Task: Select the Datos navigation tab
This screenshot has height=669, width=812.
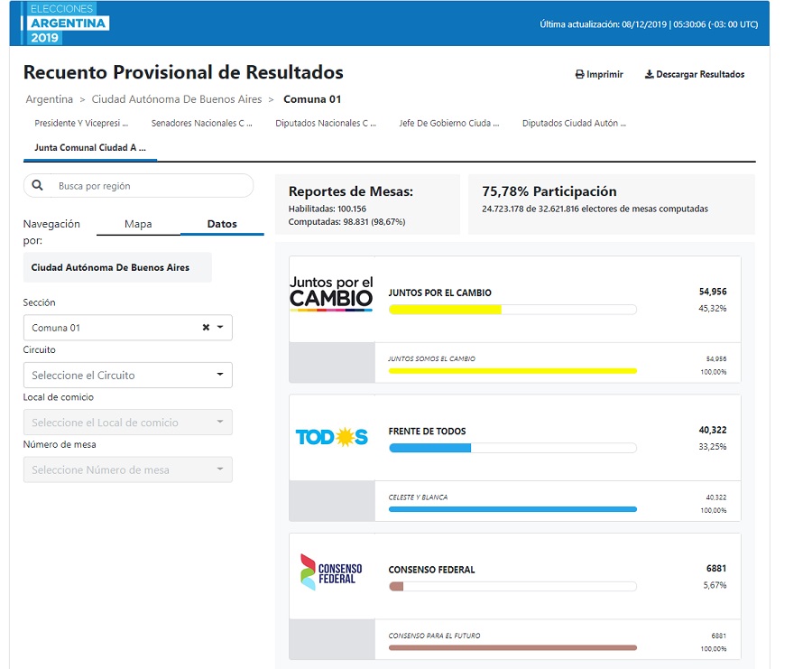Action: click(x=222, y=224)
